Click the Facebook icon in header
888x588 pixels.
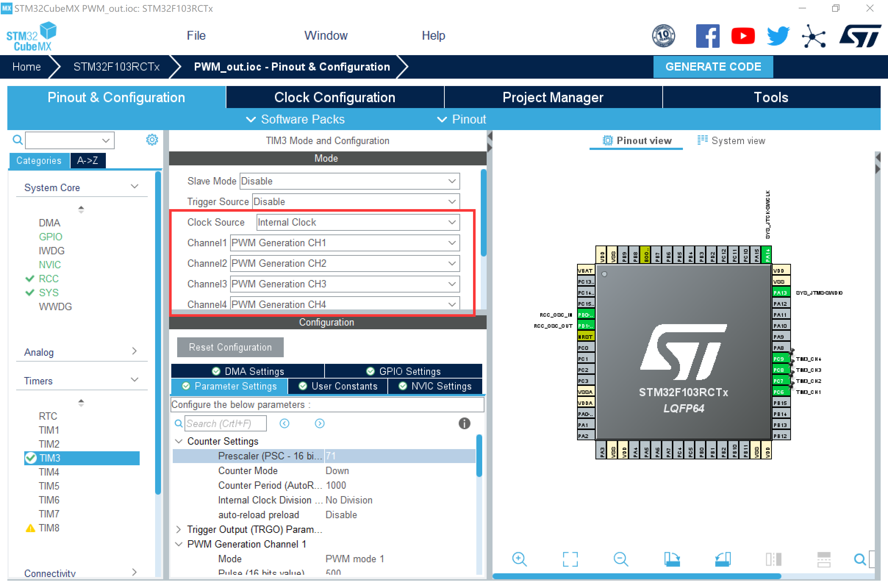tap(707, 36)
